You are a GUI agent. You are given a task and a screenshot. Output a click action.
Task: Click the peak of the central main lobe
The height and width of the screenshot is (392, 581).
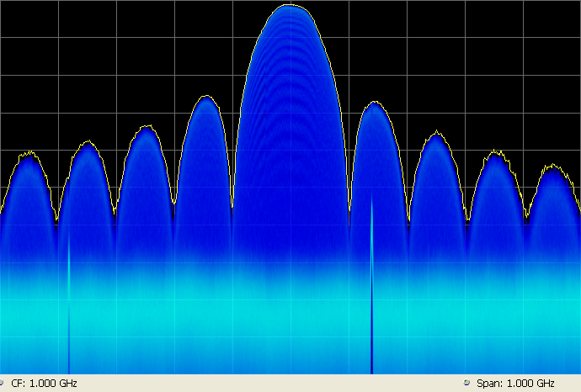[290, 7]
